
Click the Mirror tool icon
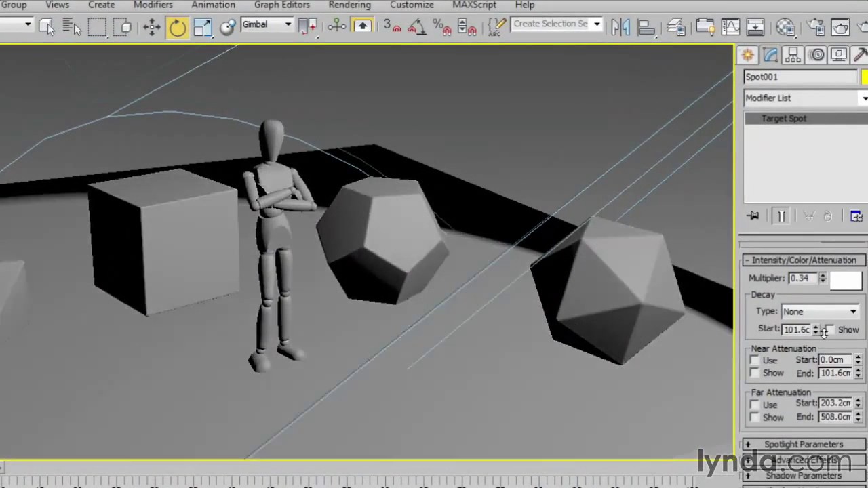pyautogui.click(x=620, y=26)
